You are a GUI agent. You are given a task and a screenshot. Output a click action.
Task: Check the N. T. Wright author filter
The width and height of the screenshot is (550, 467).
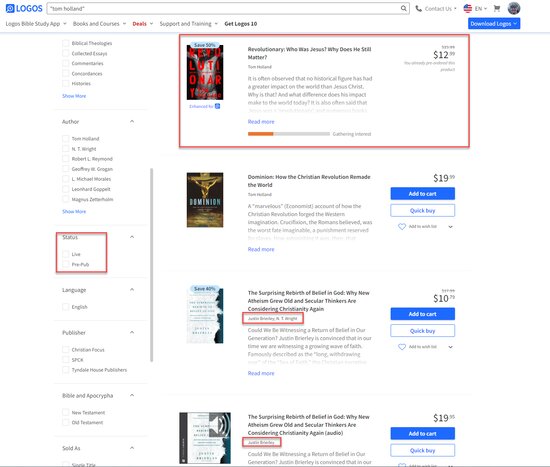pyautogui.click(x=65, y=149)
